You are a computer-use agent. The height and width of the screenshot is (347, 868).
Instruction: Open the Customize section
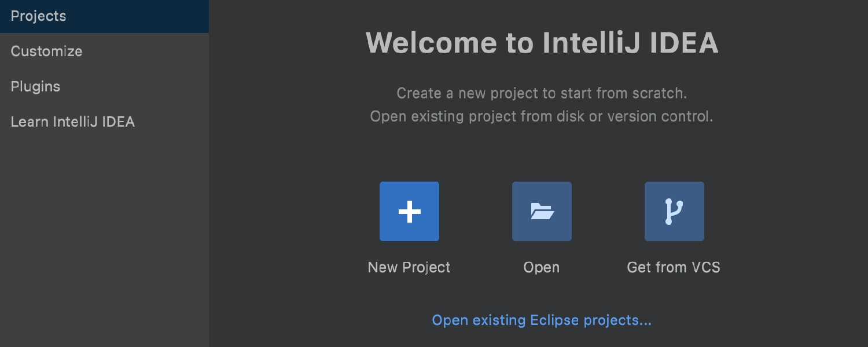coord(104,51)
